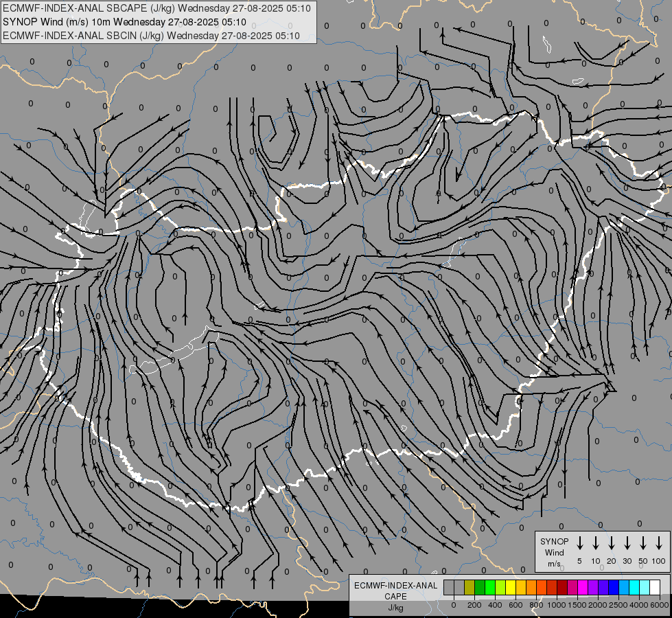Select the magenta swatch right of 1500 tick
Image resolution: width=672 pixels, height=618 pixels.
coord(583,587)
